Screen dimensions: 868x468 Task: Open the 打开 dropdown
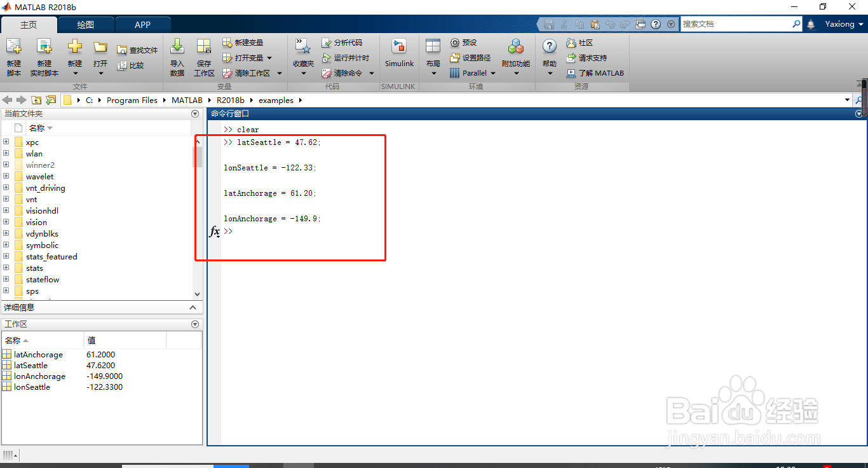point(100,73)
